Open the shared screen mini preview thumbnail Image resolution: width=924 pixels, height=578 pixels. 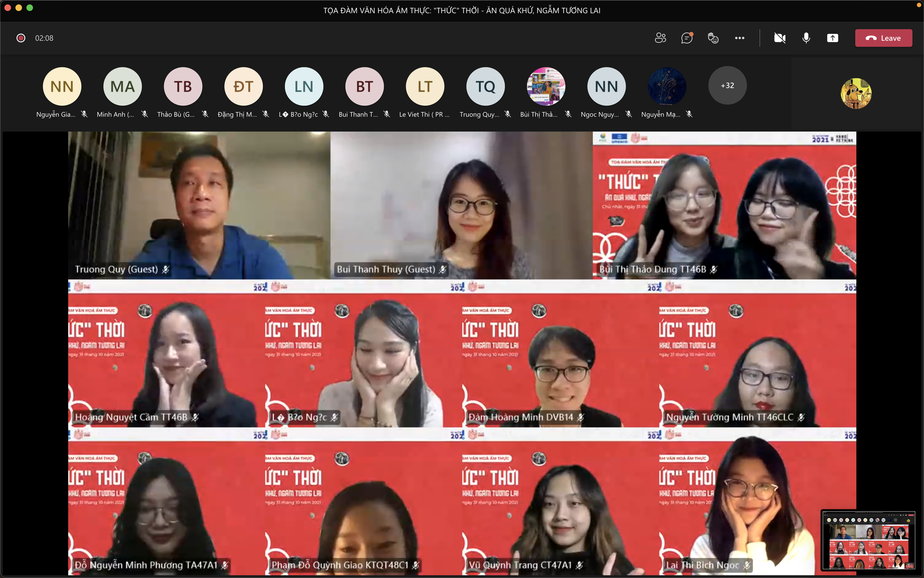click(x=868, y=541)
